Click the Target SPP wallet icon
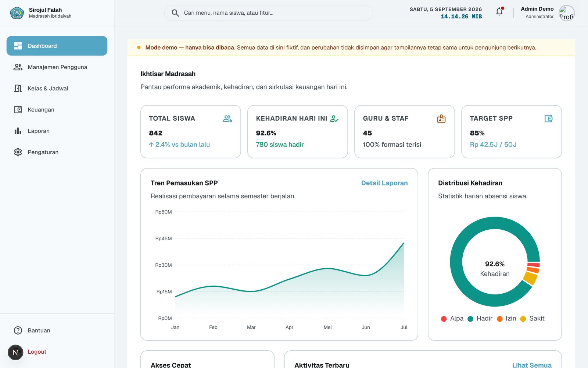This screenshot has height=368, width=588. click(548, 118)
